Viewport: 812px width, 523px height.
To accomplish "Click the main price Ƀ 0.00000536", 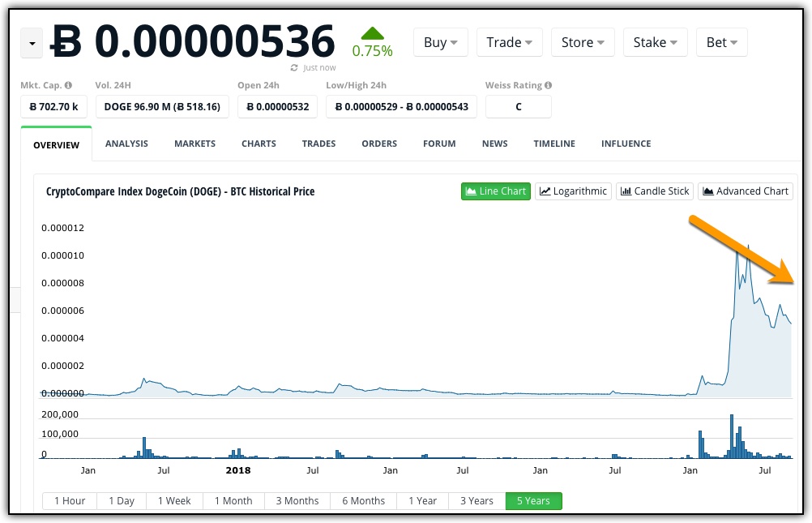I will coord(193,41).
